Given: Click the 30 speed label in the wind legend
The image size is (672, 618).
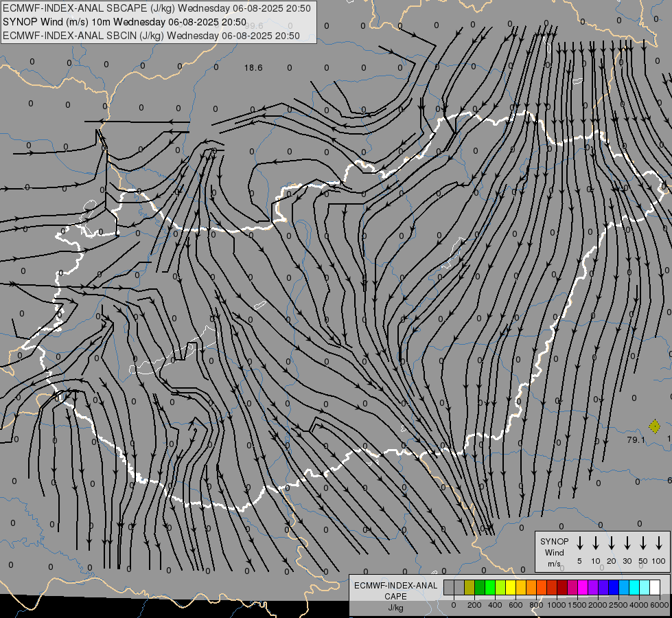Looking at the screenshot, I should pos(627,561).
